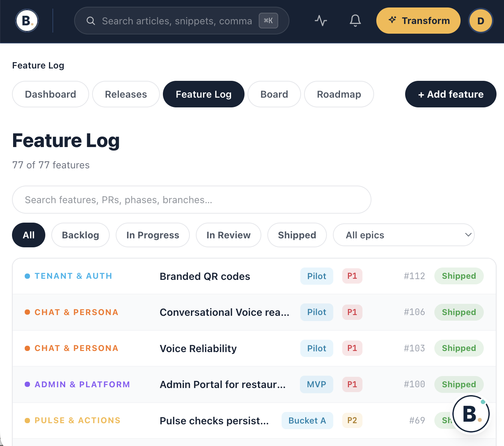
Task: Filter by Backlog status
Action: coord(81,235)
